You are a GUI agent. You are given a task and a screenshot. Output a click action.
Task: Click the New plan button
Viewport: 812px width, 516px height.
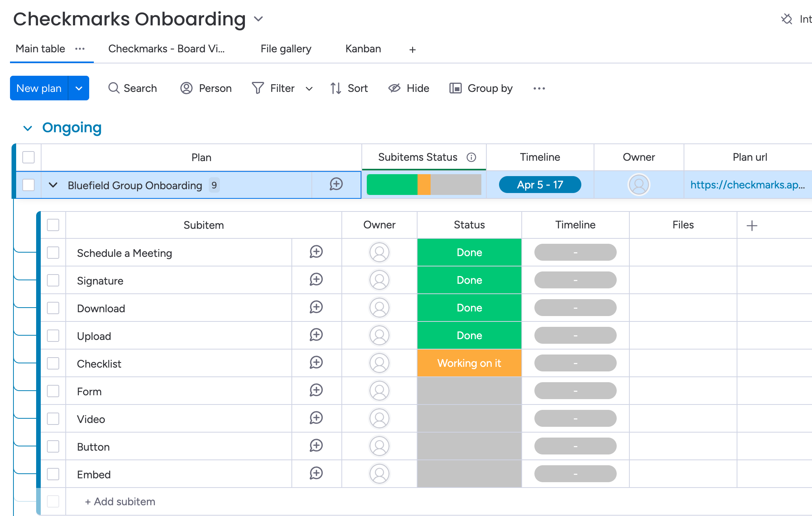click(39, 88)
